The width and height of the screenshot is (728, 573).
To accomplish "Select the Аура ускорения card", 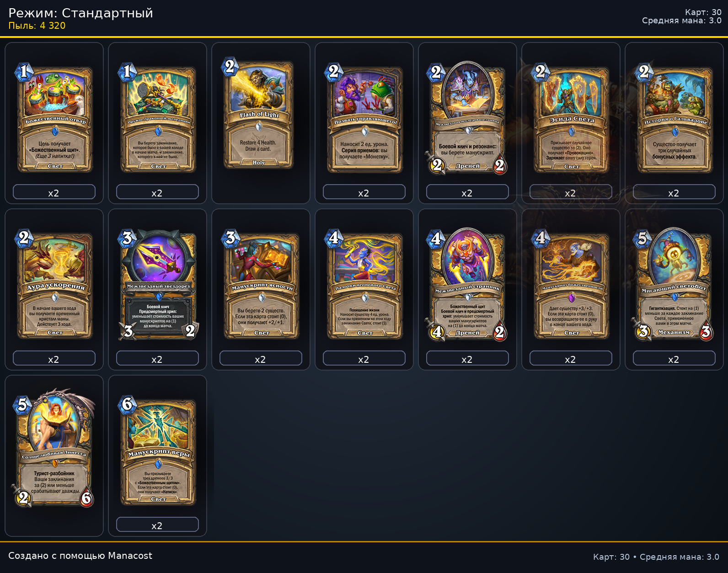I will click(54, 284).
